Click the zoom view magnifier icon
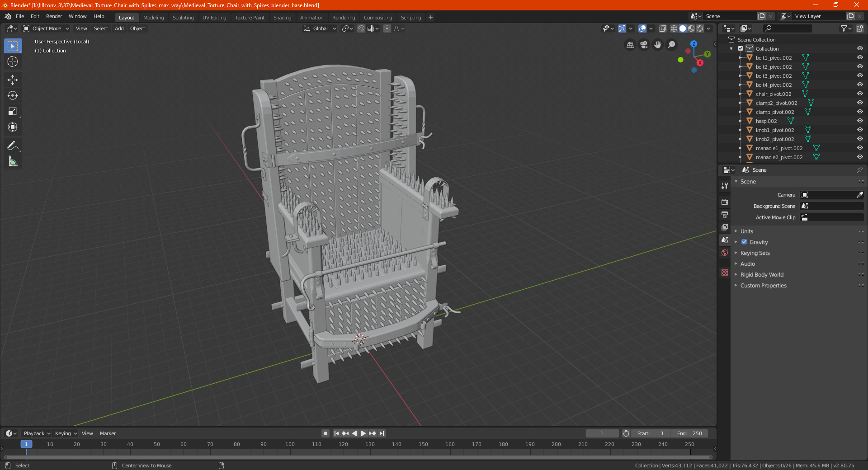This screenshot has width=868, height=470. point(672,45)
